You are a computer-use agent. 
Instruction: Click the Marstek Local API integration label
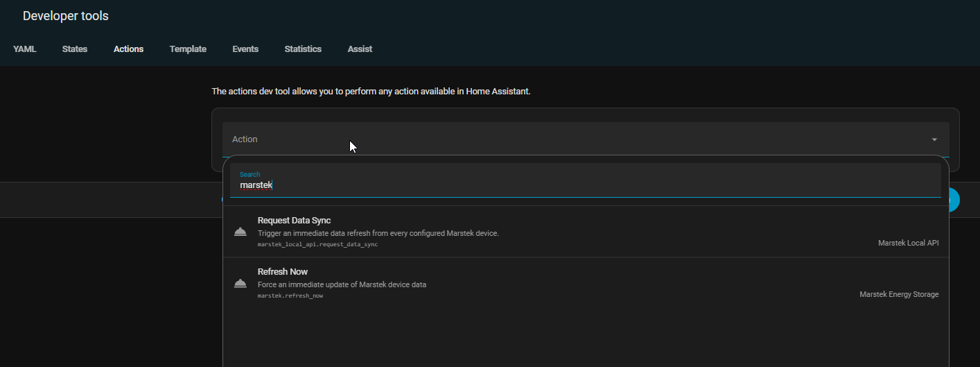pyautogui.click(x=908, y=243)
